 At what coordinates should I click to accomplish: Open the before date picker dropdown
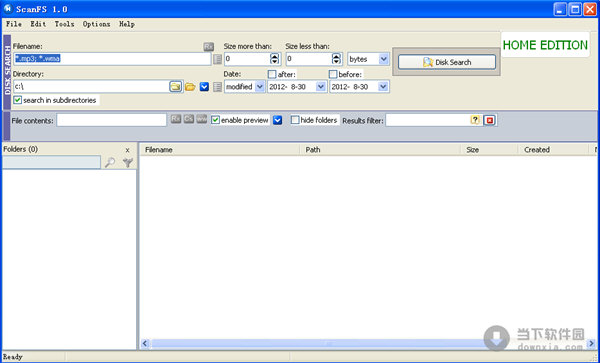click(x=383, y=87)
